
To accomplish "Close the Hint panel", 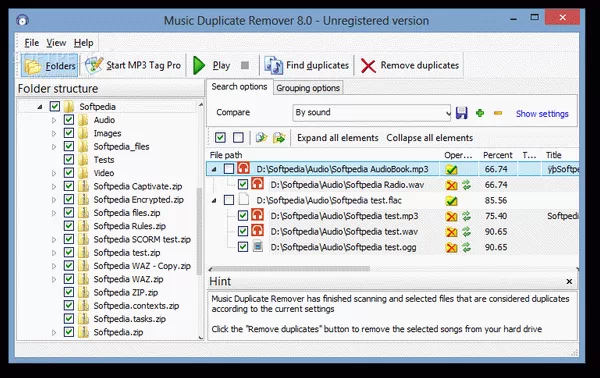I will tap(569, 282).
